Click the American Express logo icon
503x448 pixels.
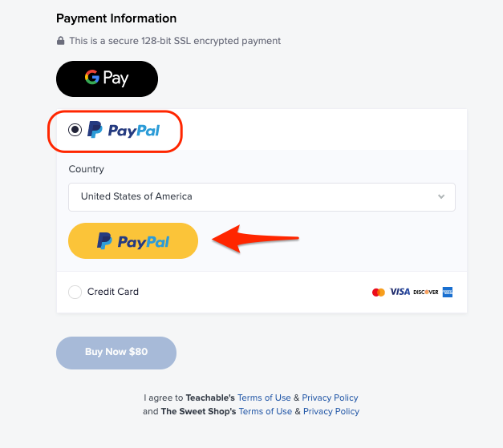448,292
